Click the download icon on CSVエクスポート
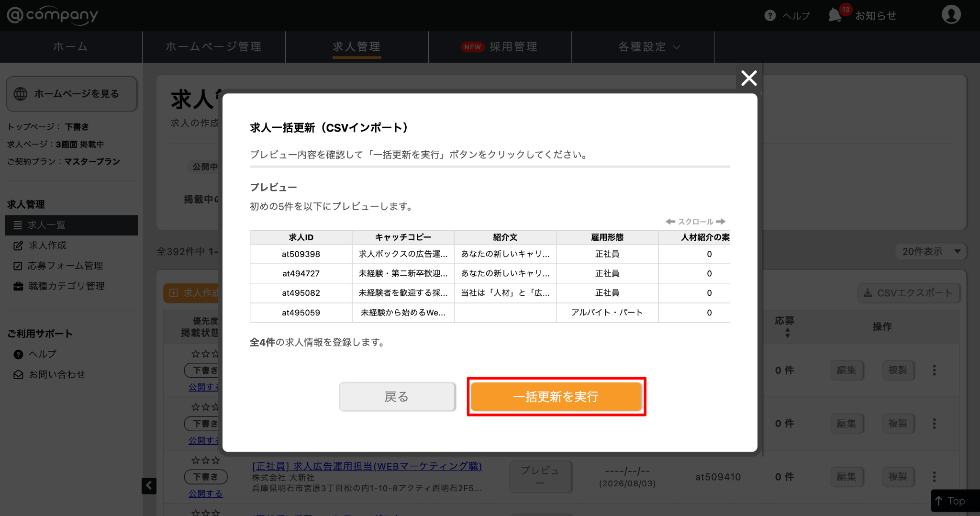Image resolution: width=980 pixels, height=516 pixels. point(868,293)
